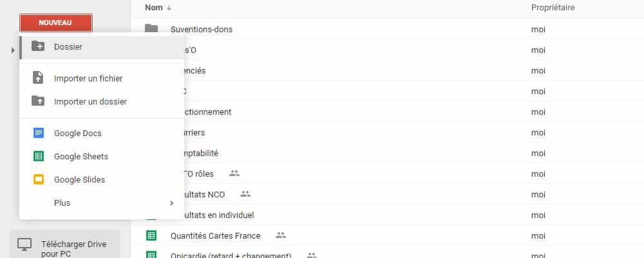Click the red NOUVEAU button
The image size is (644, 258).
[55, 23]
